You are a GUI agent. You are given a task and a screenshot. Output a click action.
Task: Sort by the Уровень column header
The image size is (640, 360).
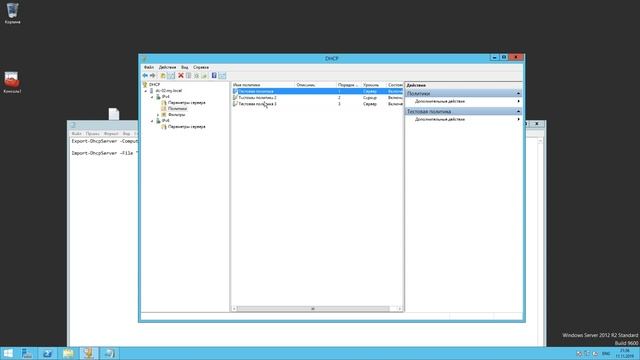(x=373, y=85)
